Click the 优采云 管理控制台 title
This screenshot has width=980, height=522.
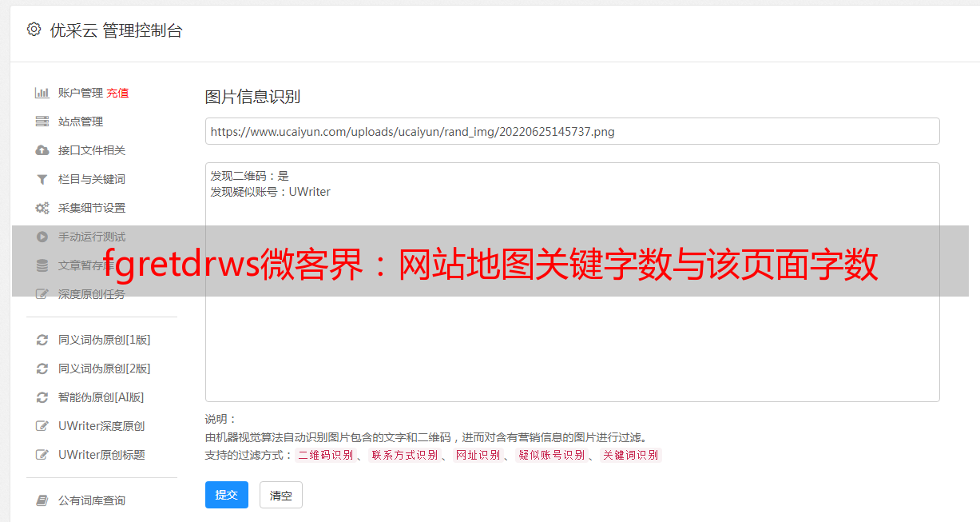116,30
